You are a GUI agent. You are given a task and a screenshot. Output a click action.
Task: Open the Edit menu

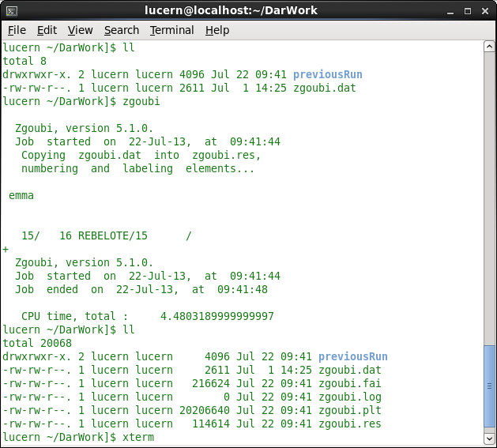tap(47, 30)
